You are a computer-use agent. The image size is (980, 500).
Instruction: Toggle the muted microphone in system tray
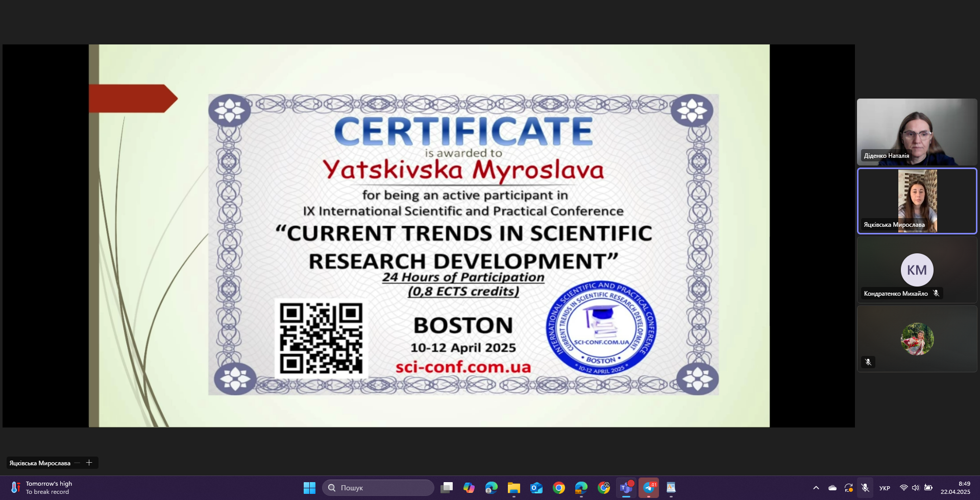click(x=865, y=488)
